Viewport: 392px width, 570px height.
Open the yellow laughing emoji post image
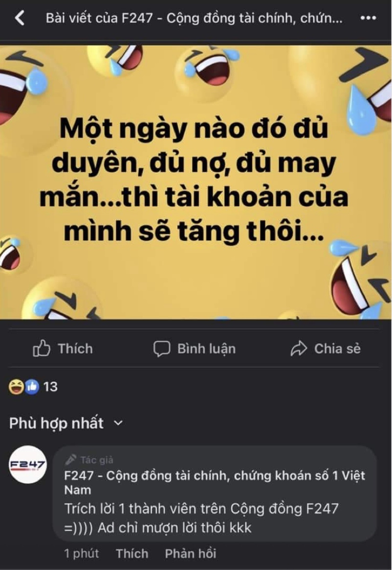(x=196, y=182)
